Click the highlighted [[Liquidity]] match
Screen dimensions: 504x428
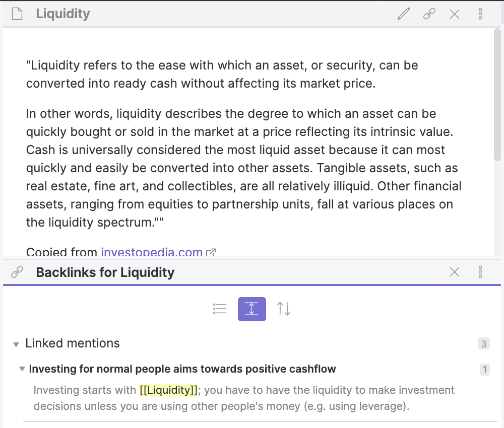pyautogui.click(x=168, y=390)
